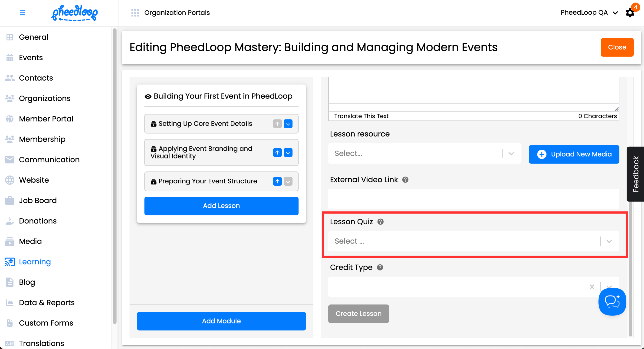Click the hamburger menu icon
This screenshot has height=349, width=644.
pyautogui.click(x=23, y=13)
